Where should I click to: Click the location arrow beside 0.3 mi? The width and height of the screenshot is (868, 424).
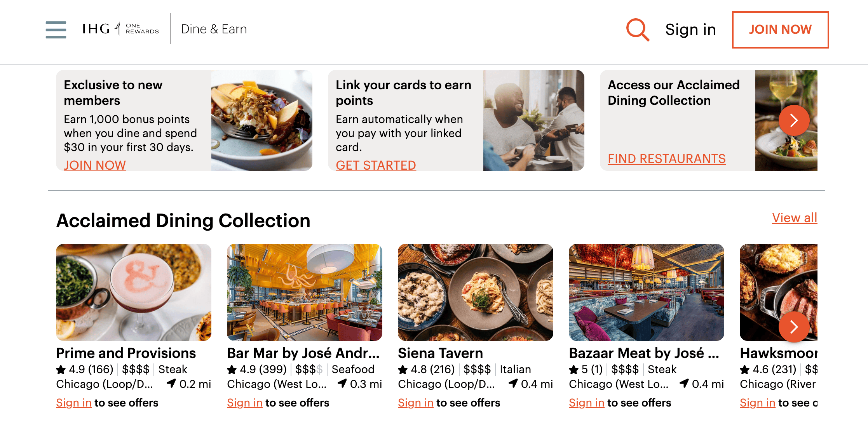[342, 384]
